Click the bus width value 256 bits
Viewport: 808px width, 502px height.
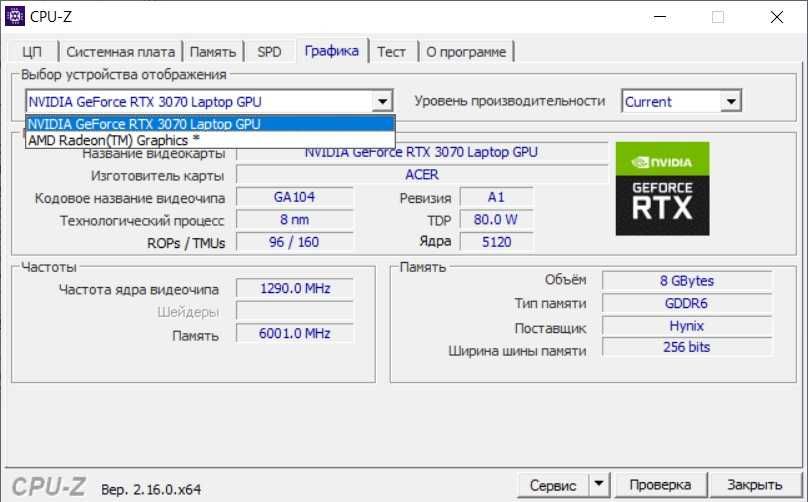click(x=687, y=347)
